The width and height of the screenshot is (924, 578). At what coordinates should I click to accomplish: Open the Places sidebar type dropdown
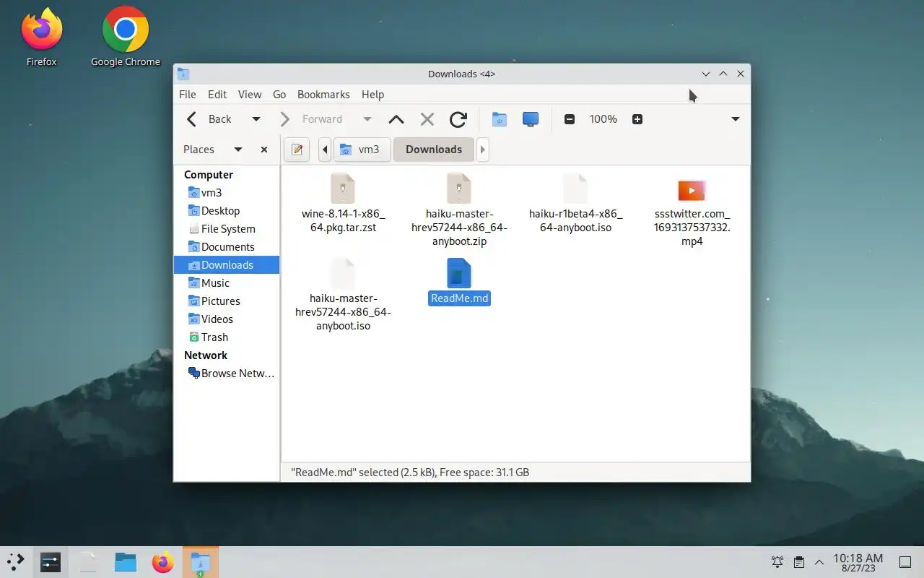click(238, 150)
